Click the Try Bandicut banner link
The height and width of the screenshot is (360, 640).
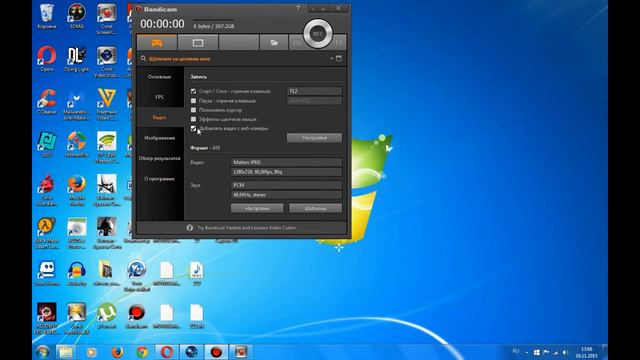[247, 228]
